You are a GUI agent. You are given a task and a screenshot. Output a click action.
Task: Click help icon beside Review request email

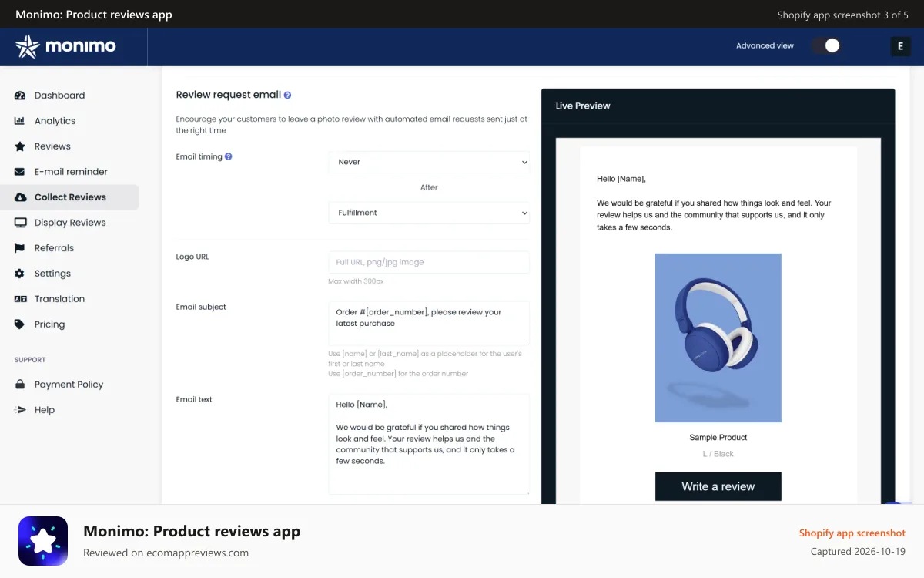(x=287, y=96)
